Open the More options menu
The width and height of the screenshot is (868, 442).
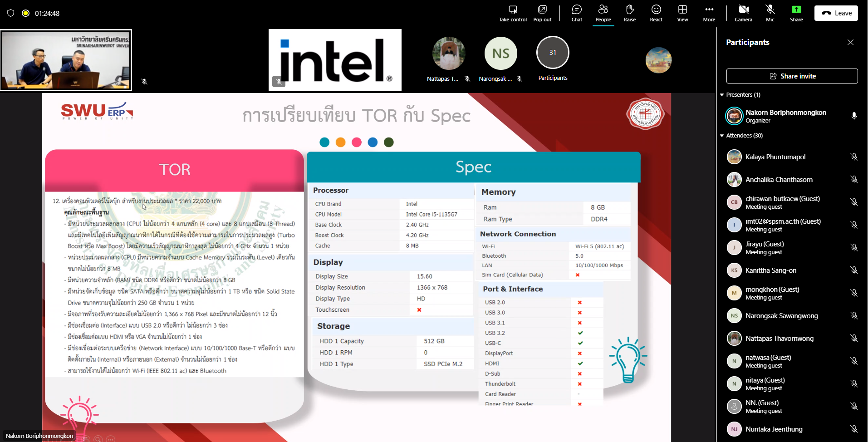[709, 10]
